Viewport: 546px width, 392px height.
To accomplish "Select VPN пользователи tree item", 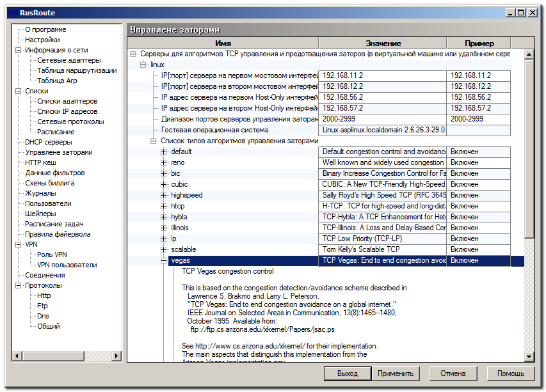I will [67, 265].
